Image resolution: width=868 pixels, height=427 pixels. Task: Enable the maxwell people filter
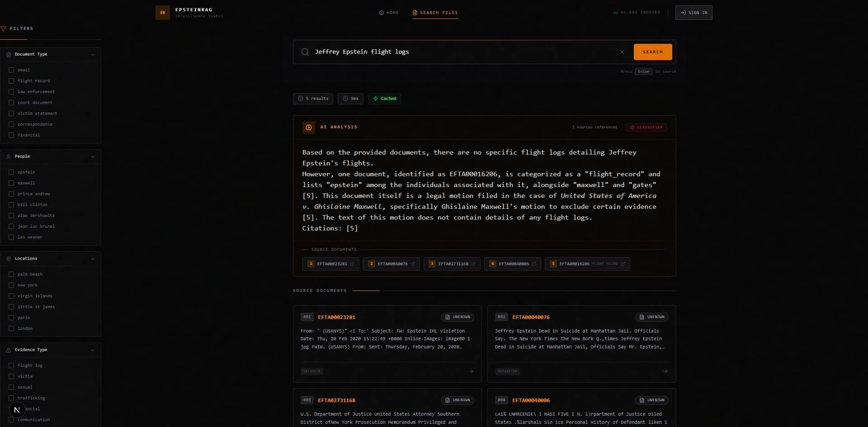(x=11, y=183)
